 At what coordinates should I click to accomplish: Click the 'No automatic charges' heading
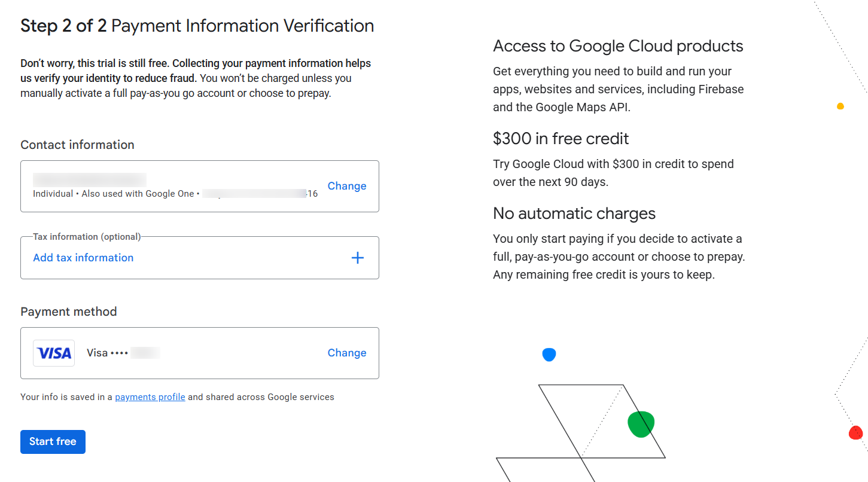(x=574, y=213)
